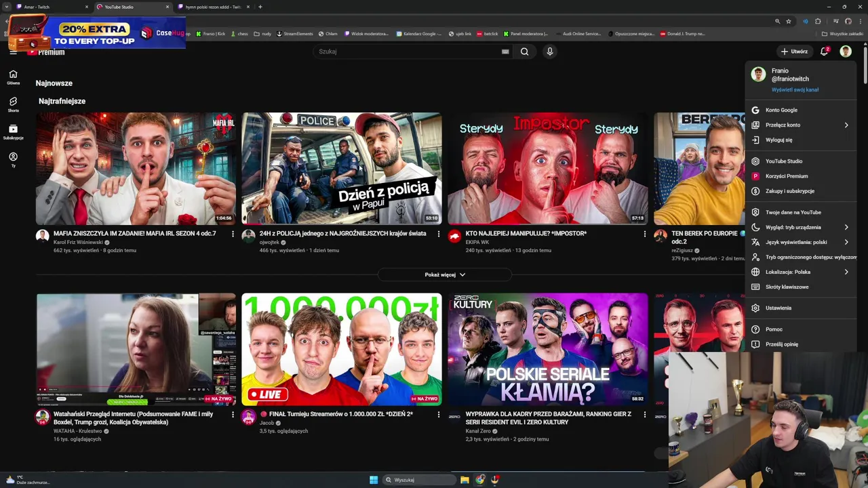Expand Wygląd: tryb urządzenia submenu
Viewport: 868px width, 488px height.
click(x=846, y=227)
